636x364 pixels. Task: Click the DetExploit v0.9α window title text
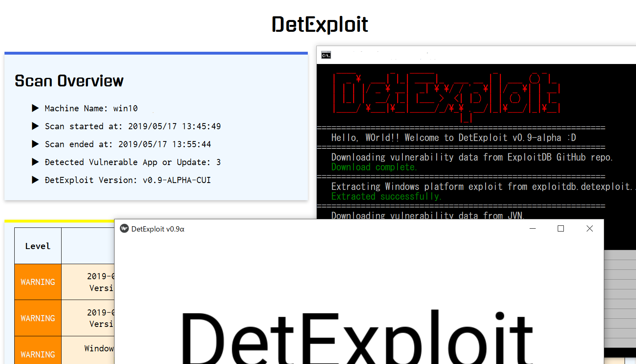point(158,229)
